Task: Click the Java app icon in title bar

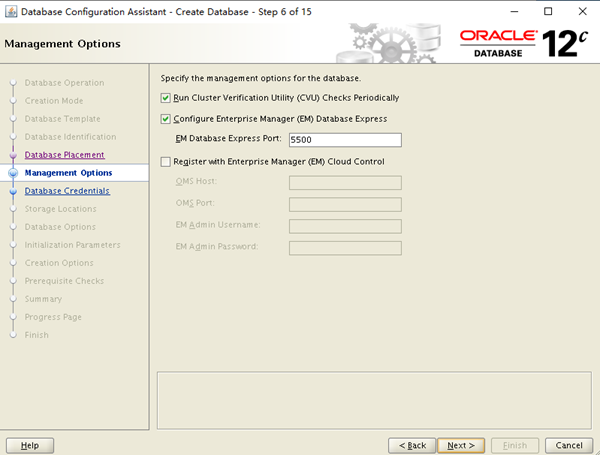Action: [11, 11]
